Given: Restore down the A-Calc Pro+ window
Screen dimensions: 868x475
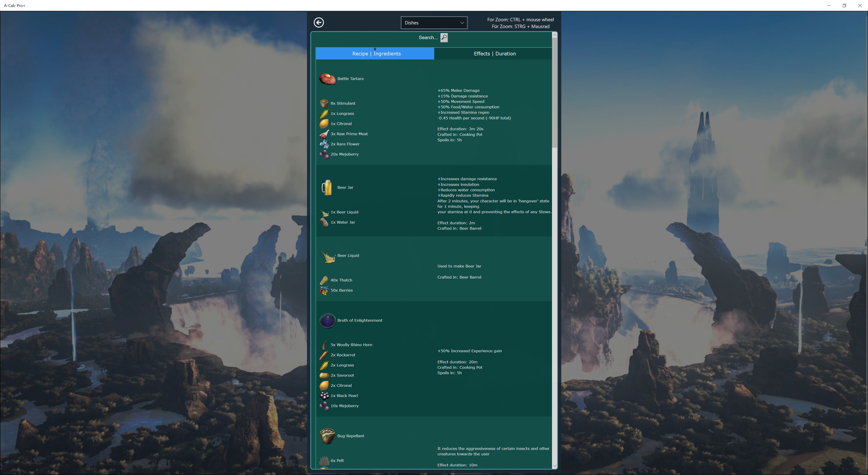Looking at the screenshot, I should click(844, 5).
